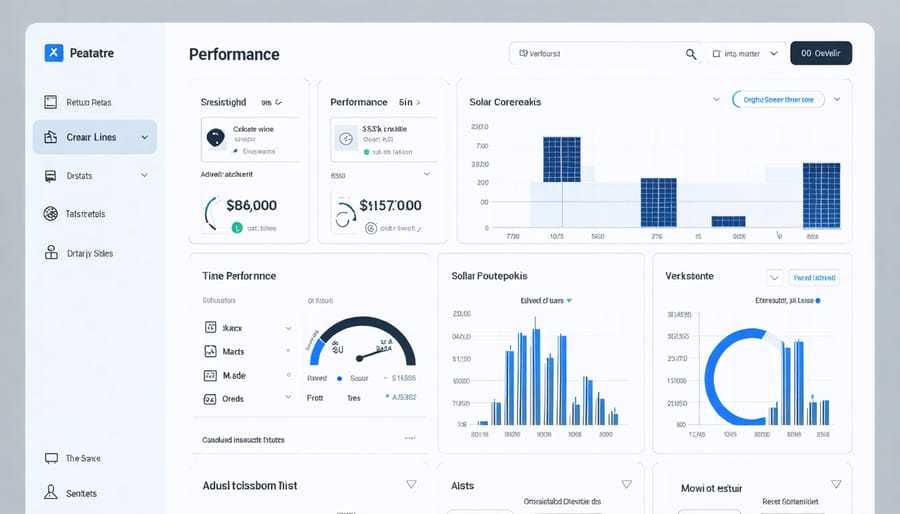Click the magnifier icon in the search bar
The image size is (900, 514).
[x=691, y=54]
